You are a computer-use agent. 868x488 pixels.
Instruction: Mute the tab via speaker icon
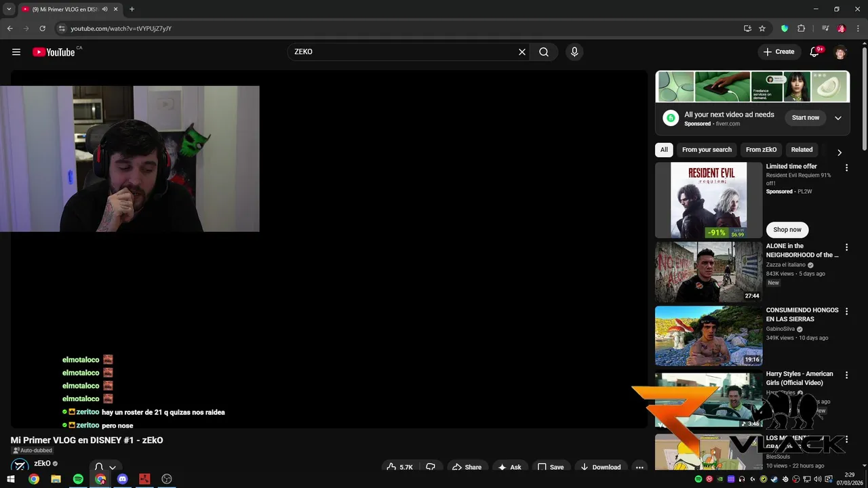pos(104,9)
